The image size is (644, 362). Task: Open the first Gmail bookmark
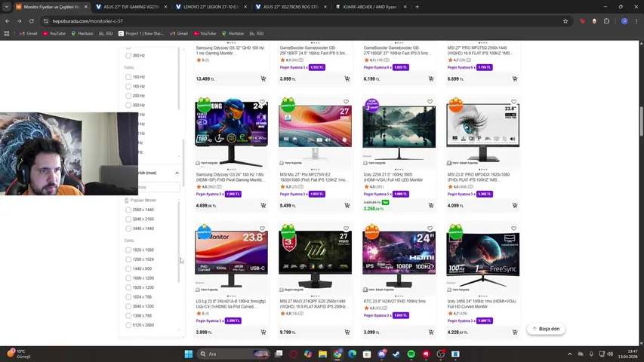[29, 33]
